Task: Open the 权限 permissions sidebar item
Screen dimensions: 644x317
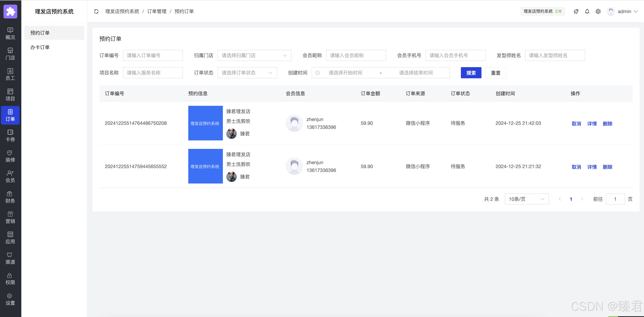Action: tap(10, 279)
